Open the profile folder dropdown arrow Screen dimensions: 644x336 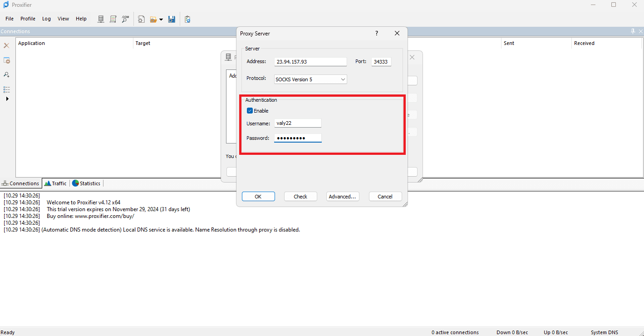(x=162, y=19)
